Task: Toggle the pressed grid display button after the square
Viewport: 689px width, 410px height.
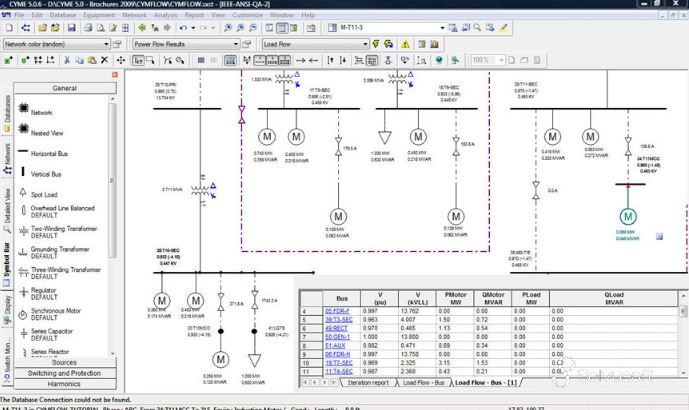Action: (230, 60)
